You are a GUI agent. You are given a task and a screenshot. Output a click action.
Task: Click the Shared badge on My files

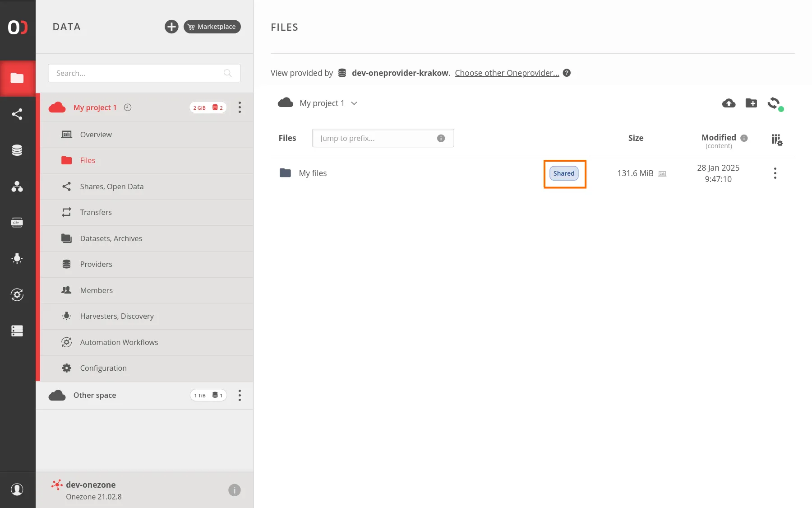point(564,173)
